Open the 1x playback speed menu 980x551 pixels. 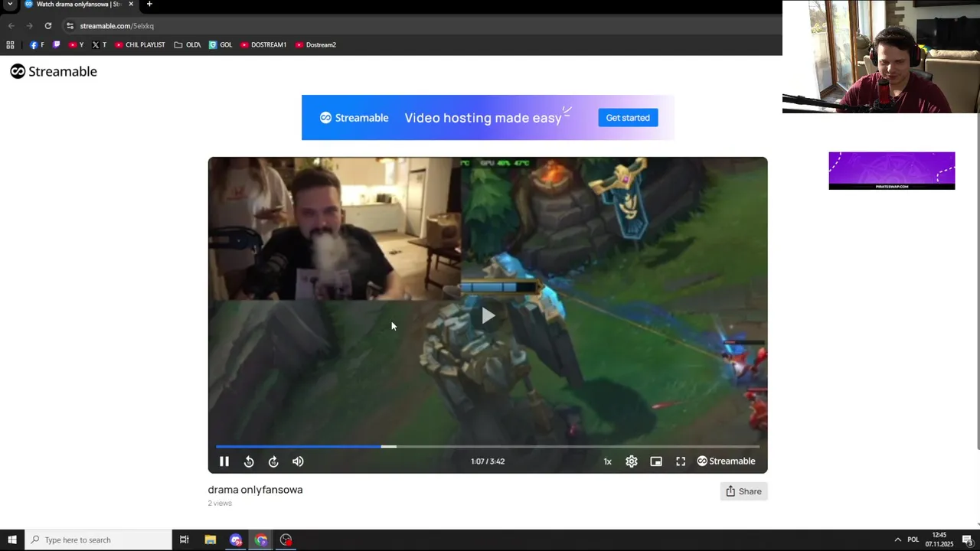click(607, 461)
